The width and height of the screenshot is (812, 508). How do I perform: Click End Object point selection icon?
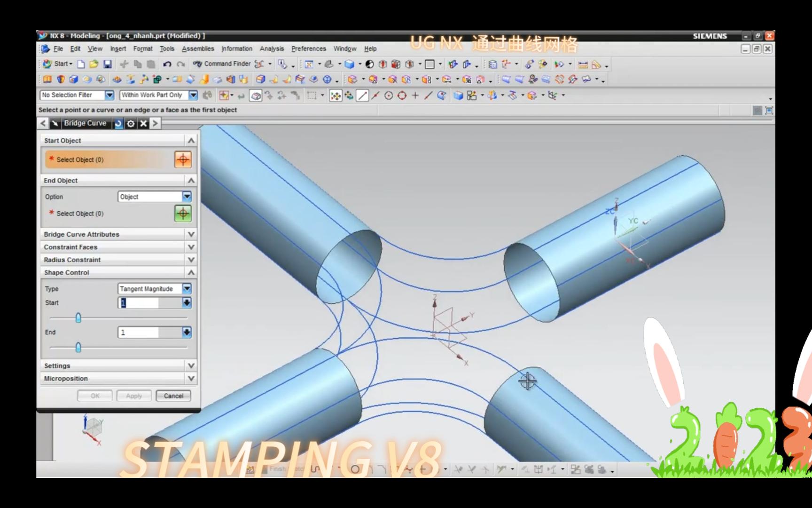[183, 214]
